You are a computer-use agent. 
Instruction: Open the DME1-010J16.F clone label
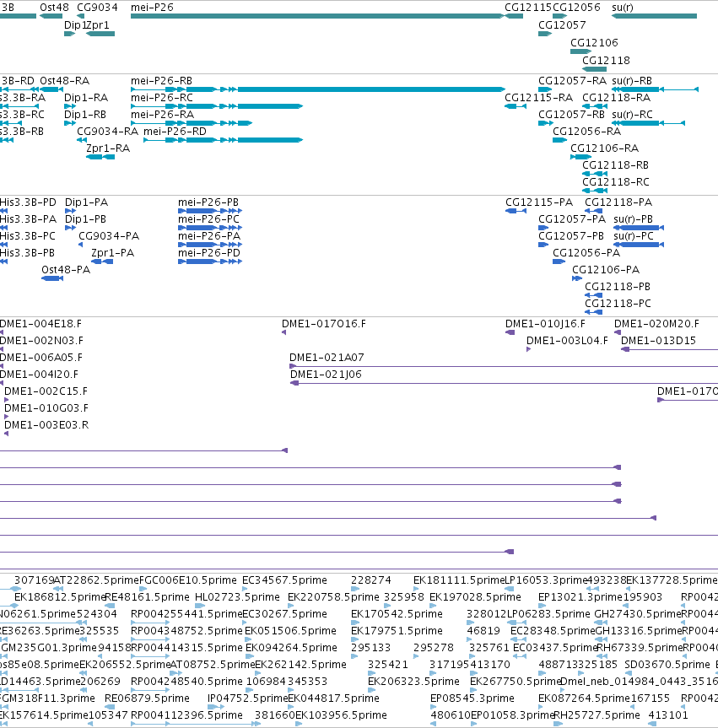(545, 324)
